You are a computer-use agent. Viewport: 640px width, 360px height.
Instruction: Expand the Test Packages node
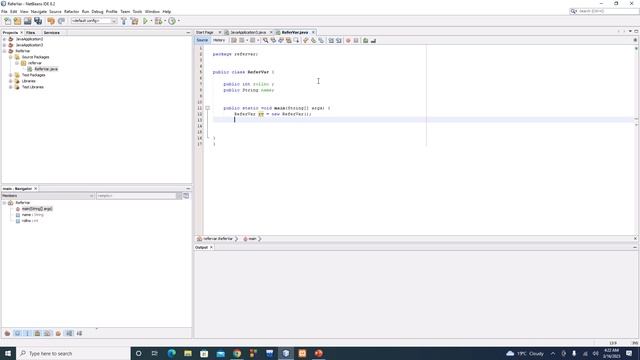coord(11,75)
